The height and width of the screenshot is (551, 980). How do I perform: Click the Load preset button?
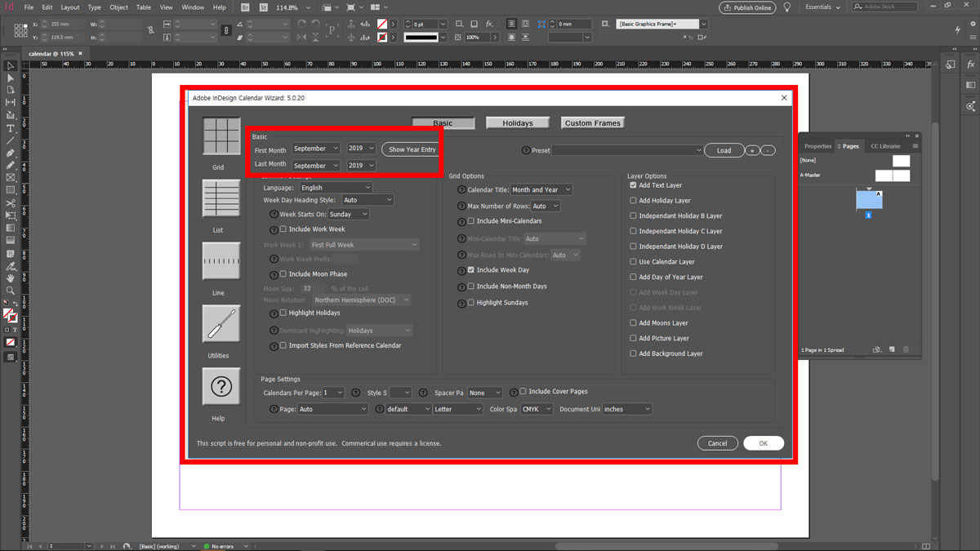point(724,150)
